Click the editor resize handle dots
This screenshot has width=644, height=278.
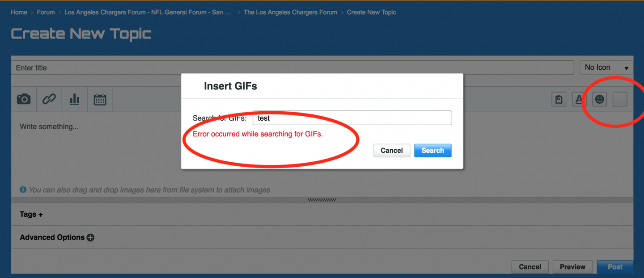[x=322, y=200]
